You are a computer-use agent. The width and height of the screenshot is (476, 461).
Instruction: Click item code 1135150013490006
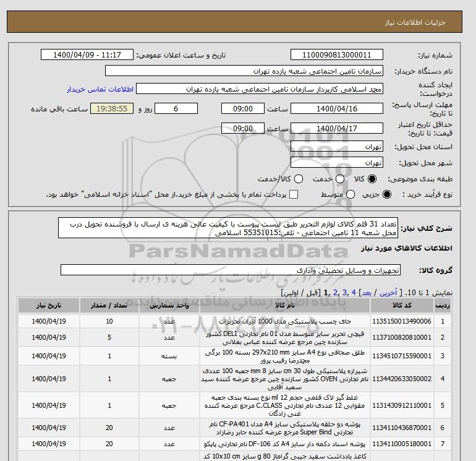[402, 321]
